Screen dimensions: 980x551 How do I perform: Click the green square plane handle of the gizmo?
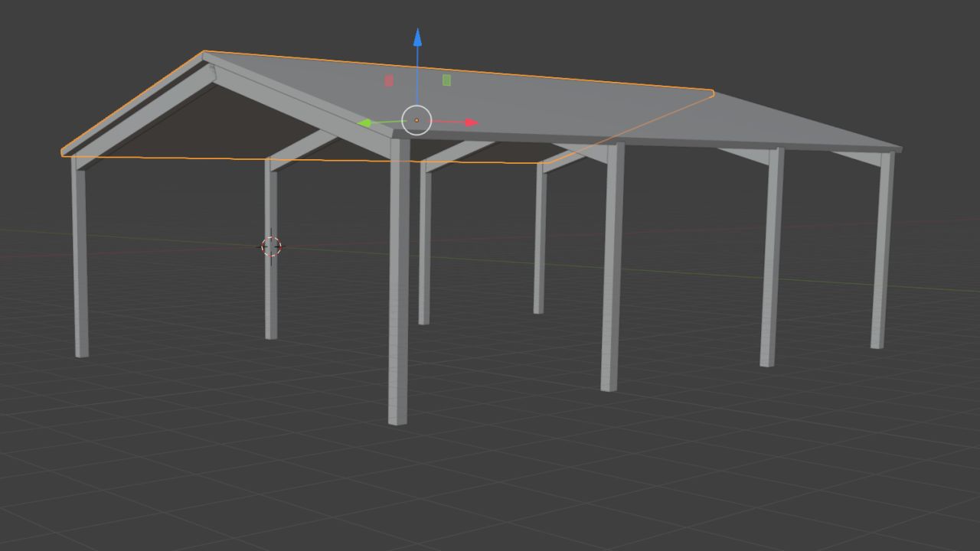coord(446,80)
